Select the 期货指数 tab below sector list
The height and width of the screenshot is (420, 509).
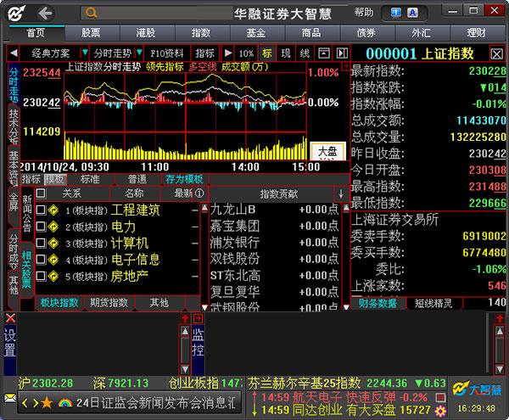point(109,303)
